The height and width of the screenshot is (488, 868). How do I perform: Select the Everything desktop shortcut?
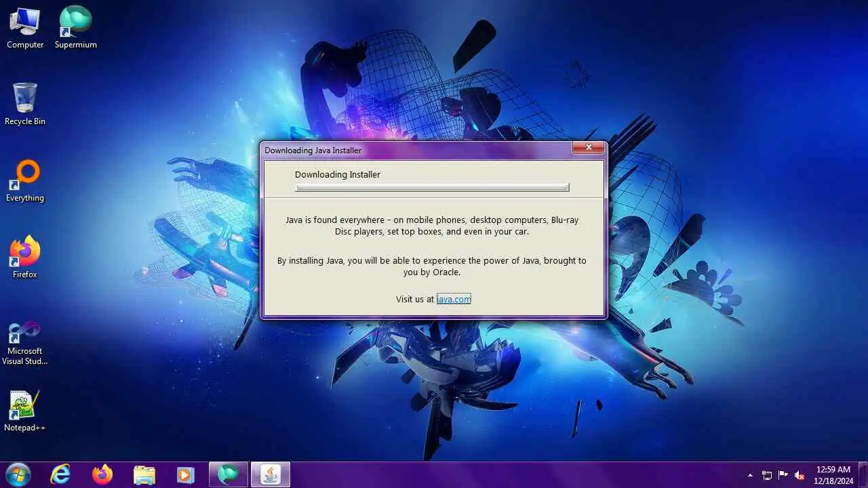25,181
